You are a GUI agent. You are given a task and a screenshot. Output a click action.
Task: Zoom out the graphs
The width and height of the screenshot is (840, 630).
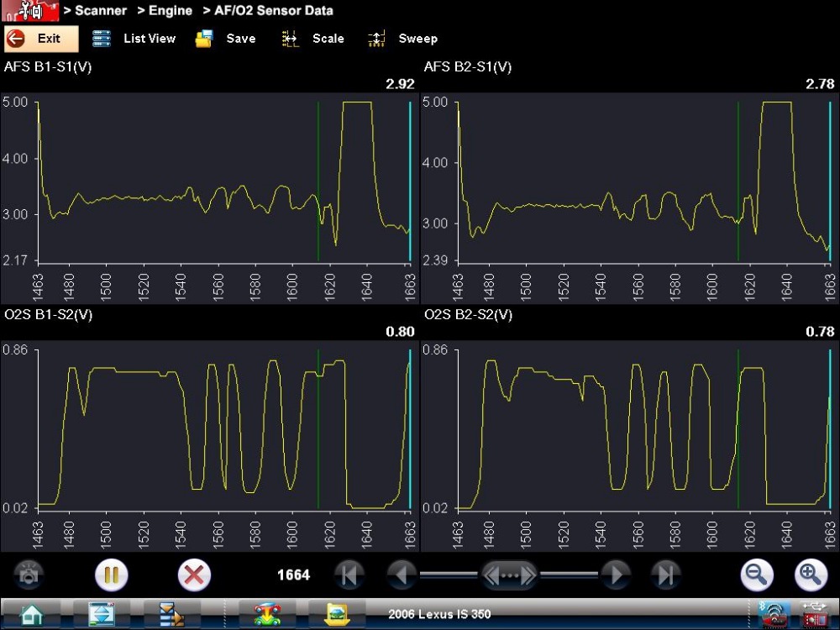click(757, 575)
